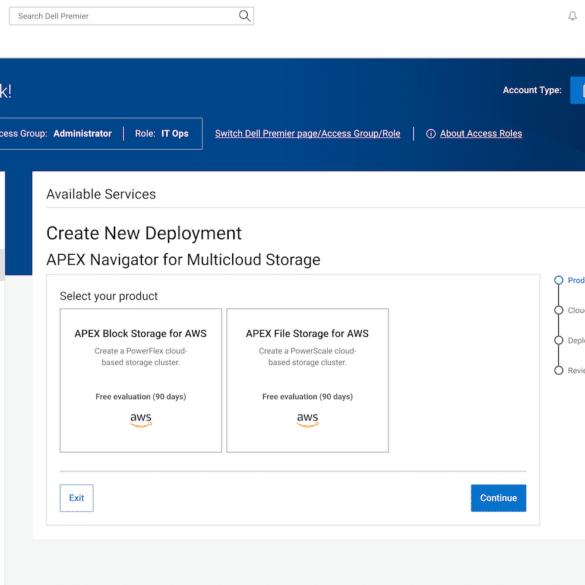The height and width of the screenshot is (585, 585).
Task: Click 'Free evaluation (90 days)' in Block Storage card
Action: [141, 397]
